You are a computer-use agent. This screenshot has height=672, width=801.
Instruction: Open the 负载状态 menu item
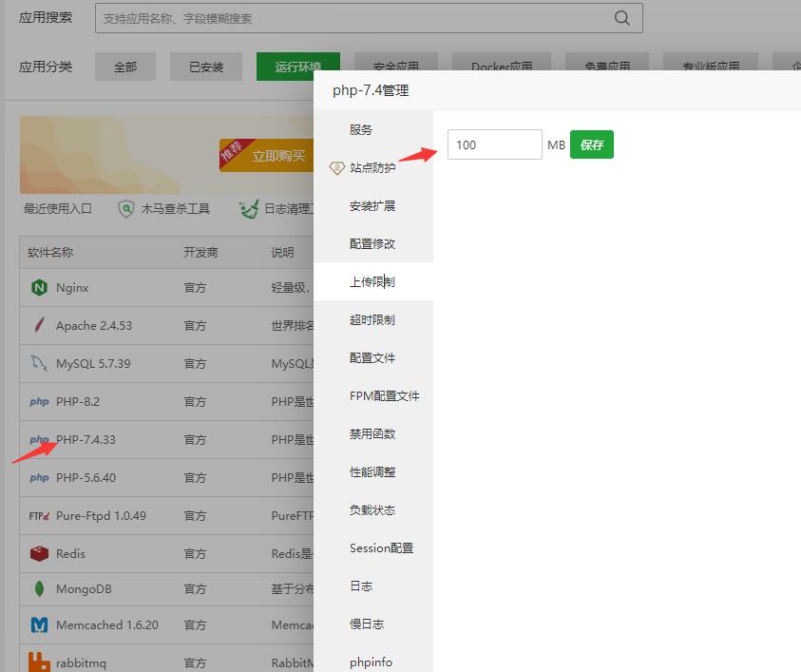click(373, 510)
